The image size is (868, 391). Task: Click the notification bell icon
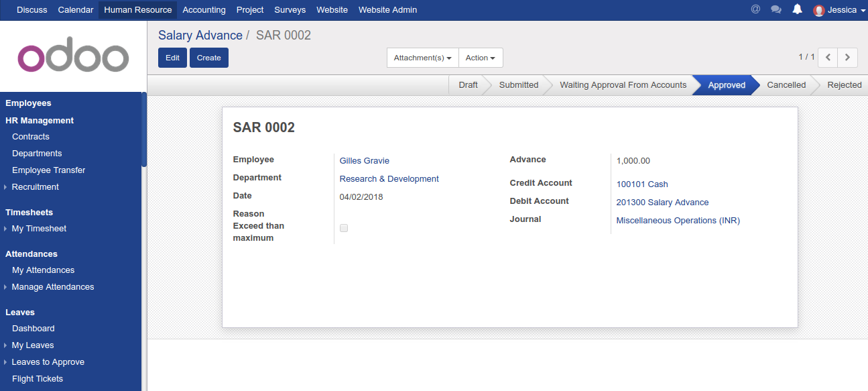click(x=797, y=9)
